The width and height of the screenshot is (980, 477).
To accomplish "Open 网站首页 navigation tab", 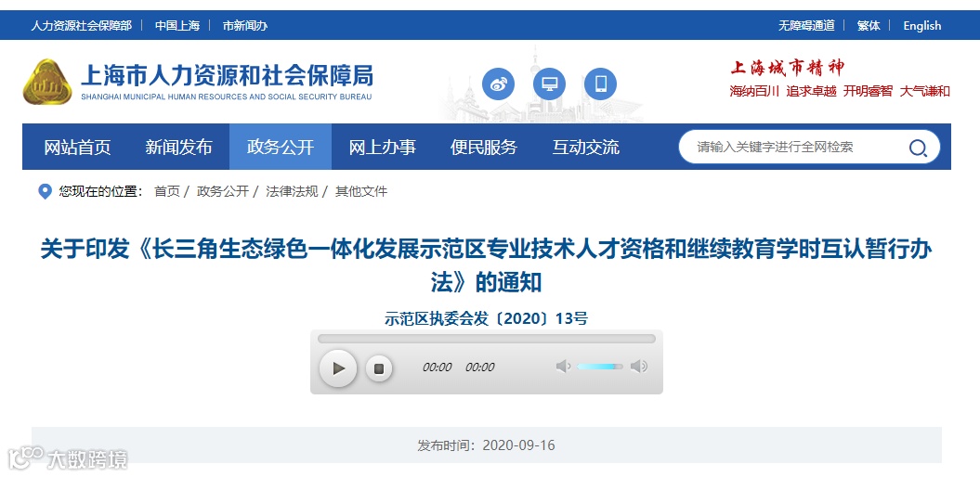I will [x=77, y=147].
